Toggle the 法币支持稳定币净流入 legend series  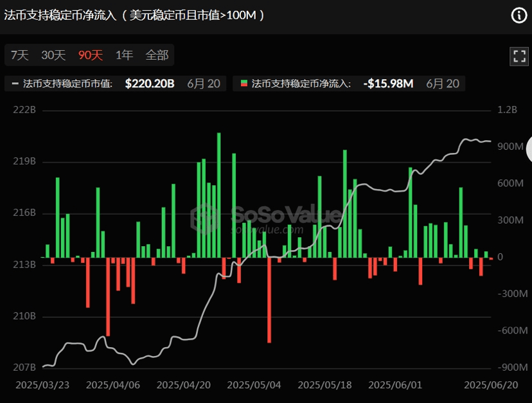click(x=349, y=84)
